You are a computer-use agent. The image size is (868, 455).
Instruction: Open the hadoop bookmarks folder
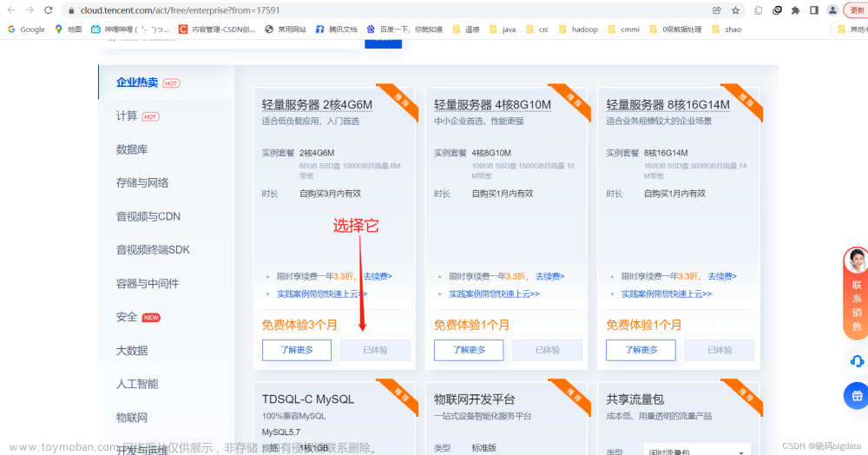point(578,30)
